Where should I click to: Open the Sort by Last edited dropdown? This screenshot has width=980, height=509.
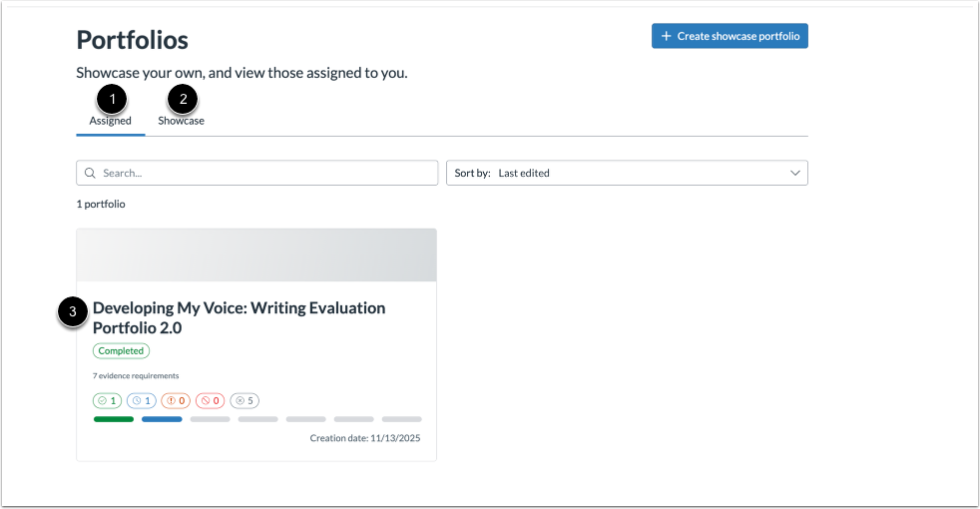pos(626,173)
